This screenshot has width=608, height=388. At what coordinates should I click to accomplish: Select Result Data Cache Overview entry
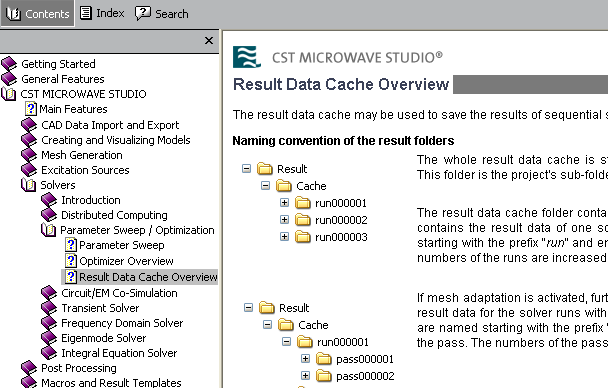point(148,277)
